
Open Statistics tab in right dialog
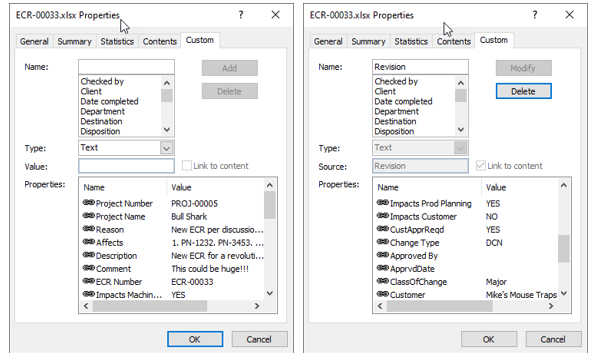[411, 42]
